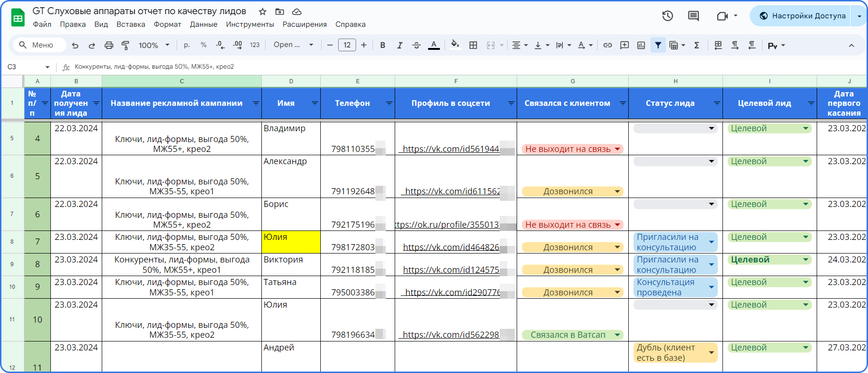Open the zoom 100% dropdown

point(154,45)
